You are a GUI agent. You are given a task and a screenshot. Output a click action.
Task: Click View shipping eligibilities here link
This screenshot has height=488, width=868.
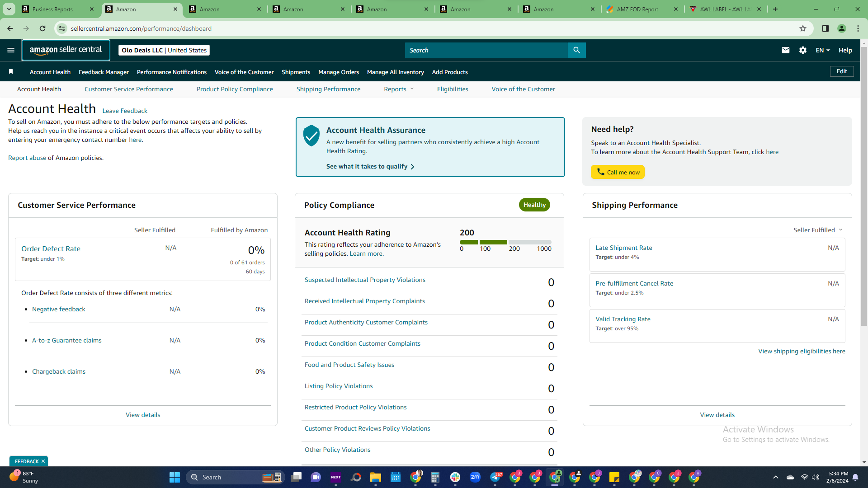(x=802, y=351)
